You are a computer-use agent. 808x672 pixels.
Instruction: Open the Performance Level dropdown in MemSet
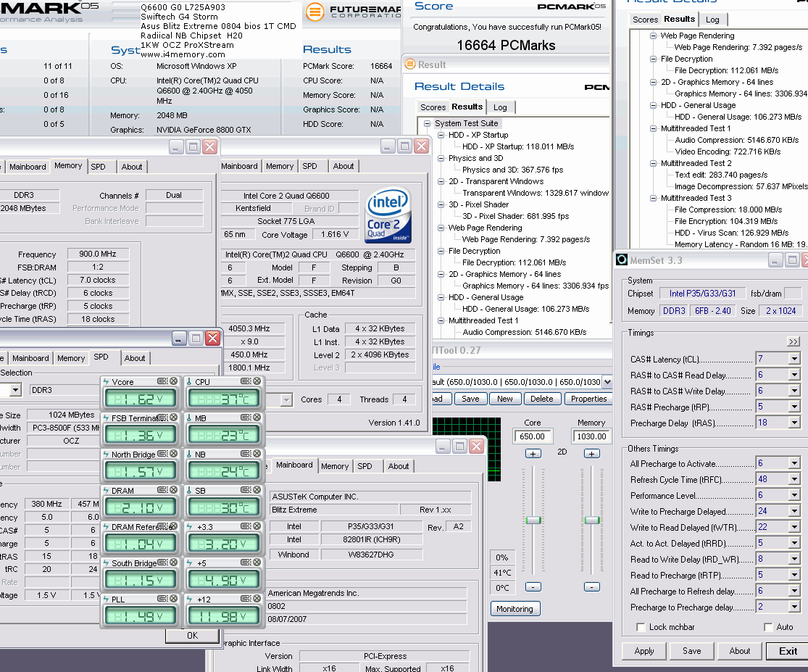pos(794,495)
